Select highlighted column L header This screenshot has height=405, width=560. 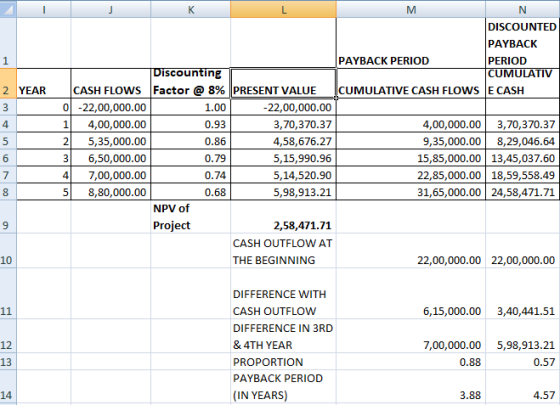coord(283,9)
